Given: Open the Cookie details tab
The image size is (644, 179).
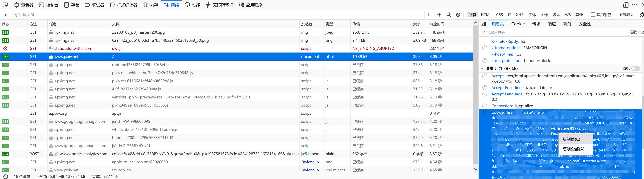Looking at the screenshot, I should click(x=518, y=24).
